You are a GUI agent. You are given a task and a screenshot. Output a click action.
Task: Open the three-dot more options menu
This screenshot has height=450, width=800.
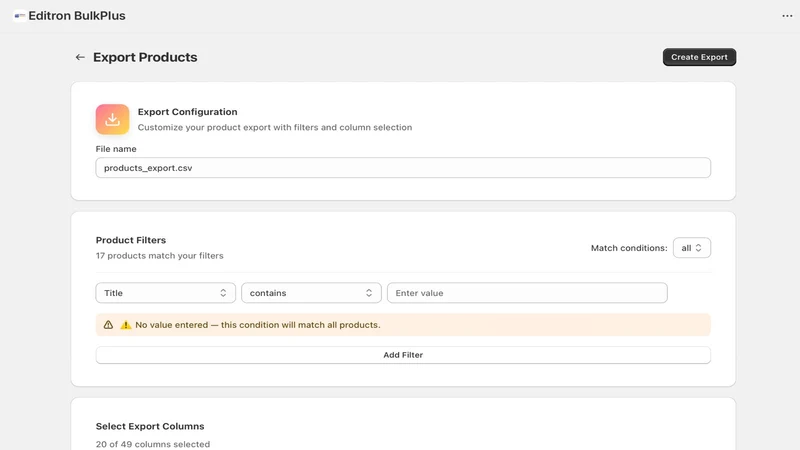click(x=787, y=16)
